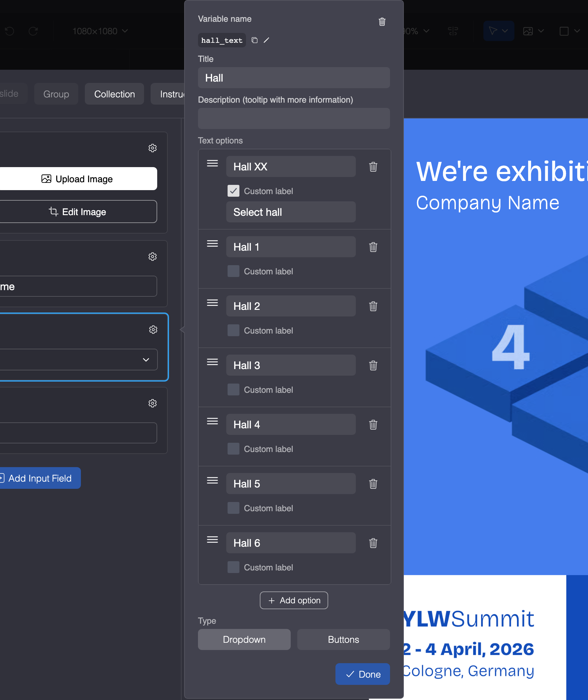Enable Custom label for Hall 4
The image size is (588, 700).
pos(233,449)
